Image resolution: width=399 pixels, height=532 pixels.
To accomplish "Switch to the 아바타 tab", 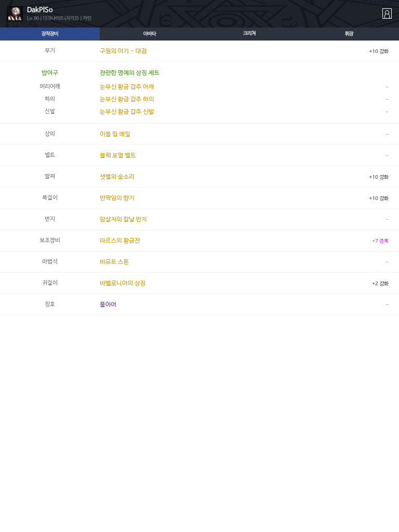I will click(150, 34).
